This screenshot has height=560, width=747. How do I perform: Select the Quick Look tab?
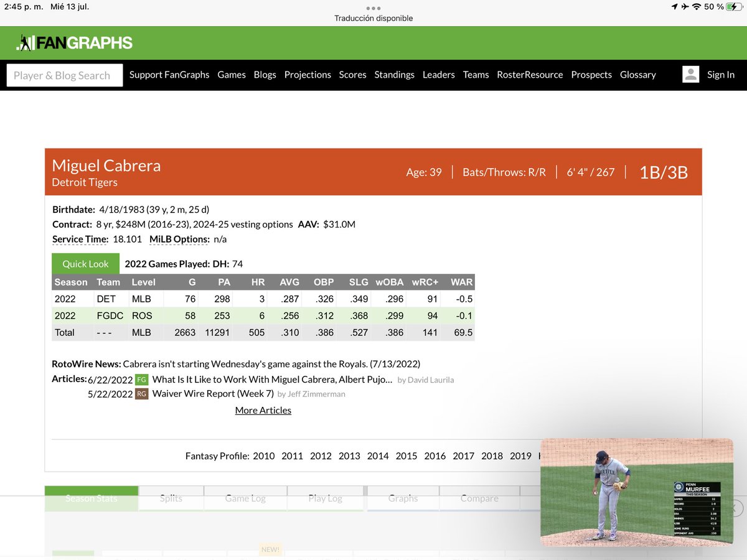pos(85,264)
